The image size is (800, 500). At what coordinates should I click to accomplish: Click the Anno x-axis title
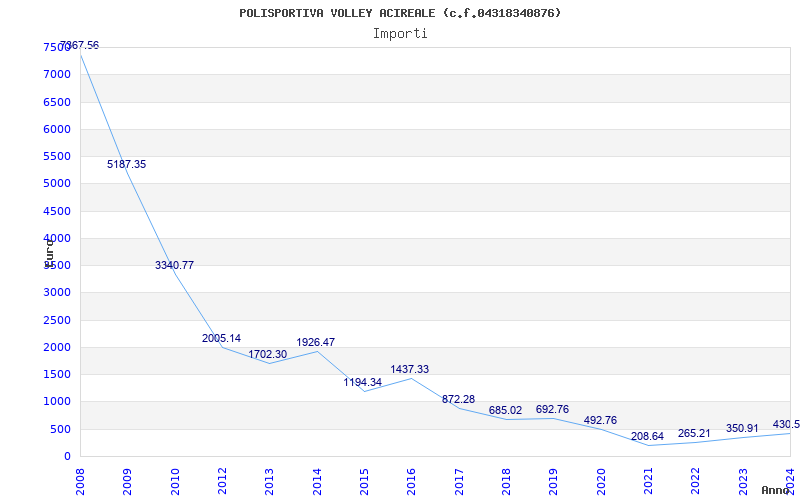775,490
